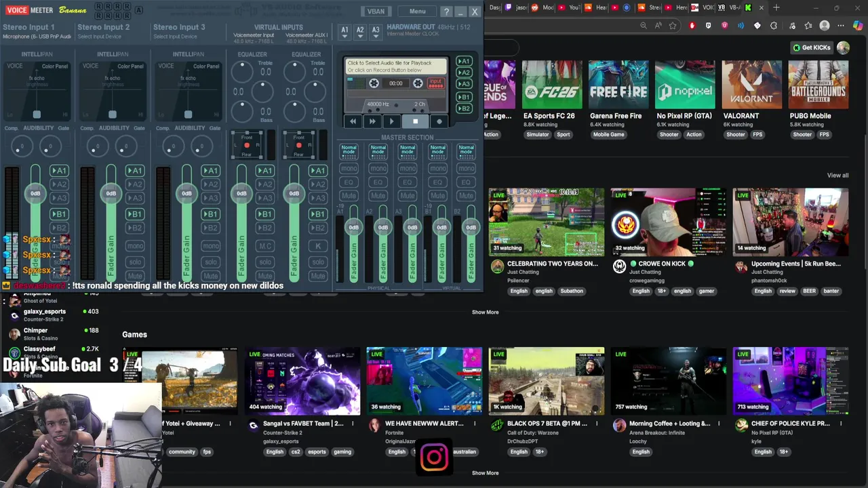The height and width of the screenshot is (488, 868).
Task: Select input device for Stereo Input 2
Action: click(x=100, y=37)
